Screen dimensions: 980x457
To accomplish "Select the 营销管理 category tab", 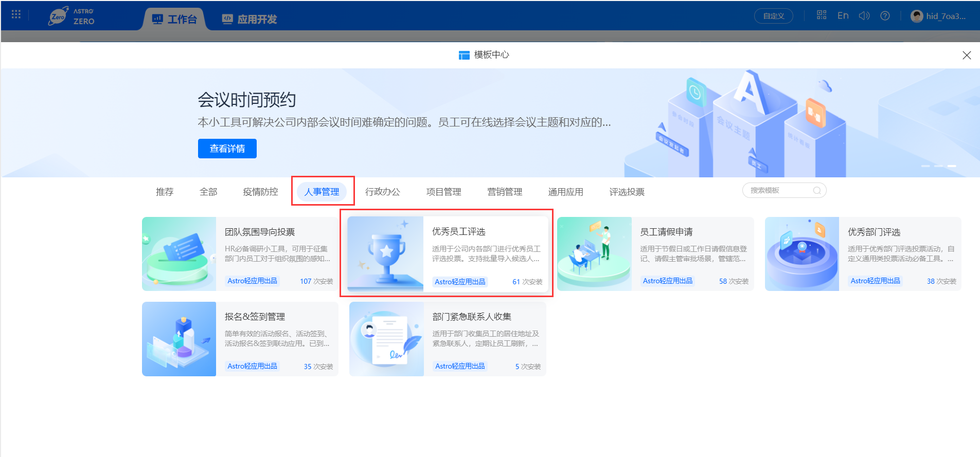I will [x=505, y=192].
